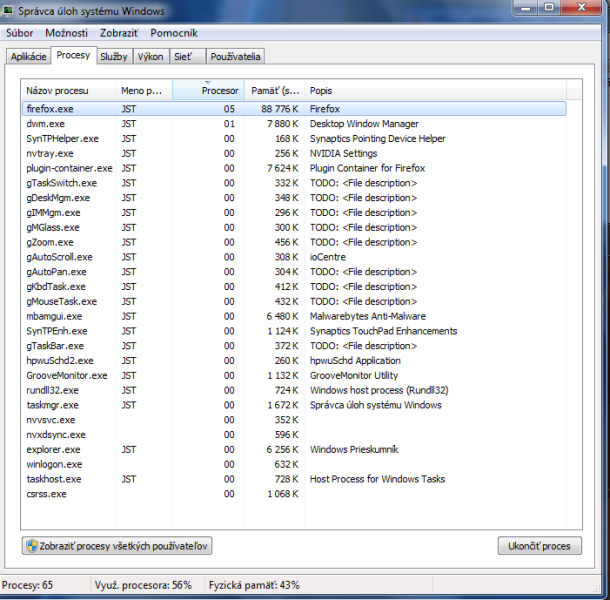The width and height of the screenshot is (610, 600).
Task: Click Synaptics TouchPad Enhancements description
Action: tap(383, 331)
